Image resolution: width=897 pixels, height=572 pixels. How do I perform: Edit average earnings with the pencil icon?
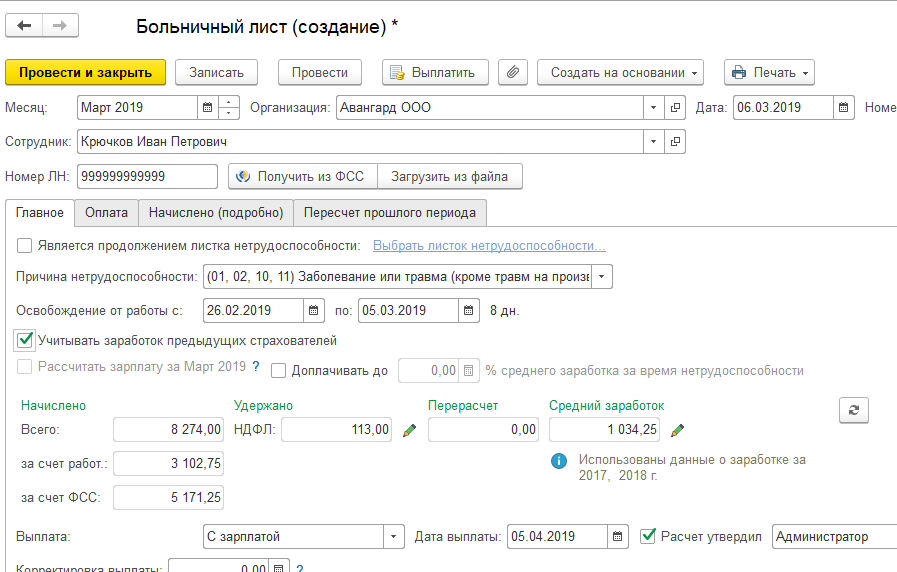(x=677, y=430)
